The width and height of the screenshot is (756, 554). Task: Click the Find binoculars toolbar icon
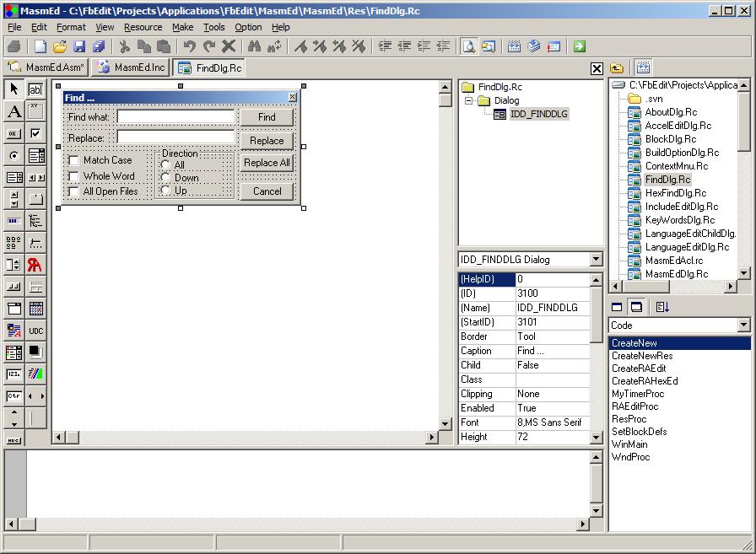click(x=254, y=46)
